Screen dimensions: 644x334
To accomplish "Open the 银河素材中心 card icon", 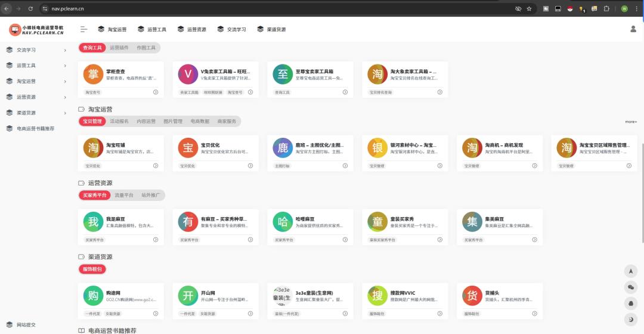I will pos(377,148).
